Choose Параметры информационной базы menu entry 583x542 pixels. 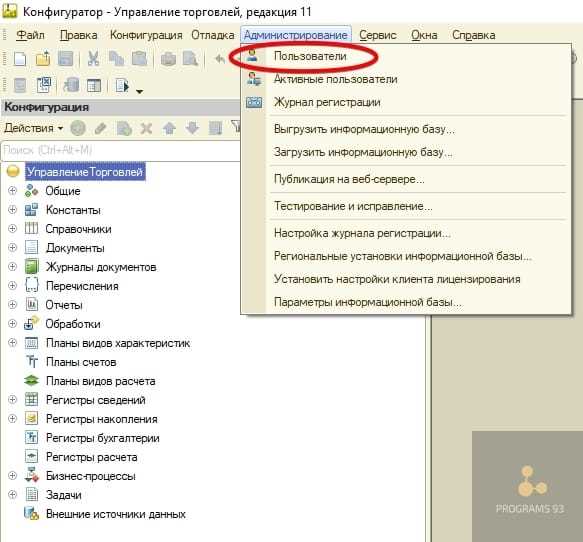[405, 302]
